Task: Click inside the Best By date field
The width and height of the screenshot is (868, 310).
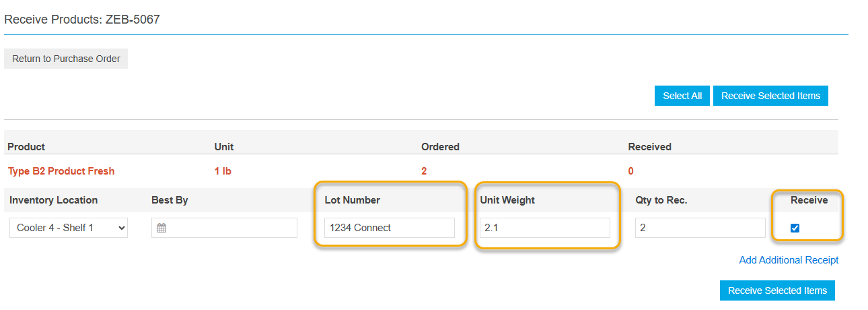Action: tap(229, 228)
